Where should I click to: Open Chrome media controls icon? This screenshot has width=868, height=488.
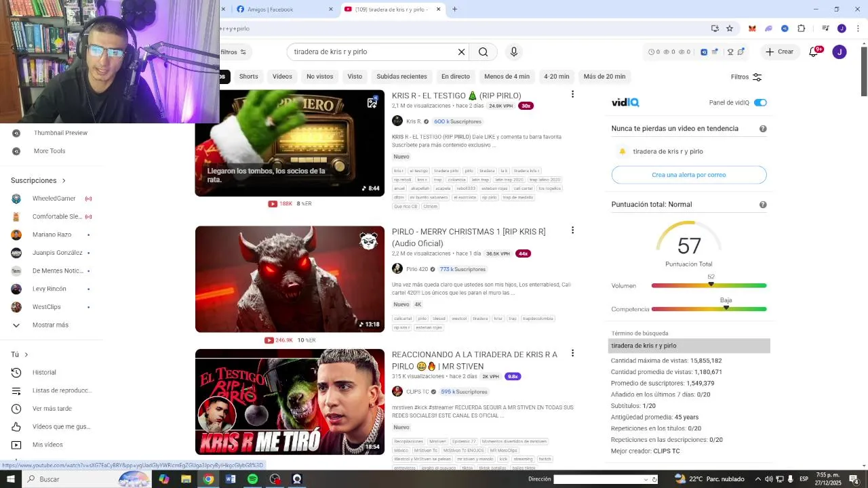click(x=825, y=28)
